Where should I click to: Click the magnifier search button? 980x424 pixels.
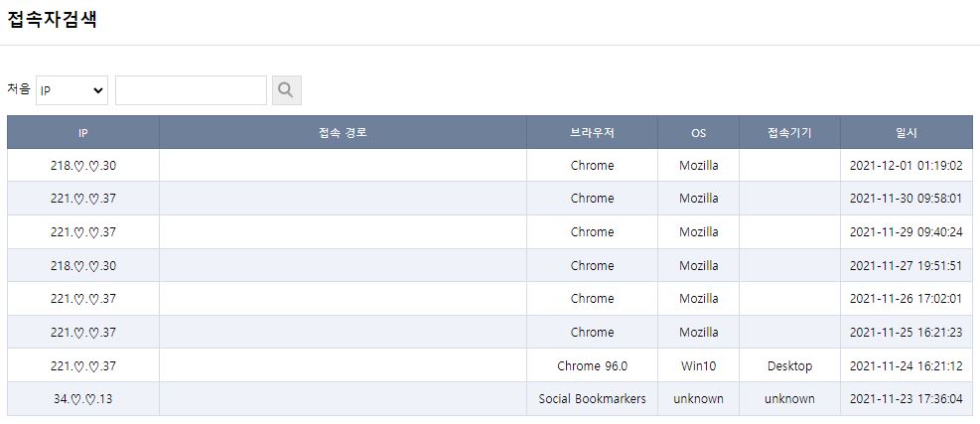click(287, 90)
